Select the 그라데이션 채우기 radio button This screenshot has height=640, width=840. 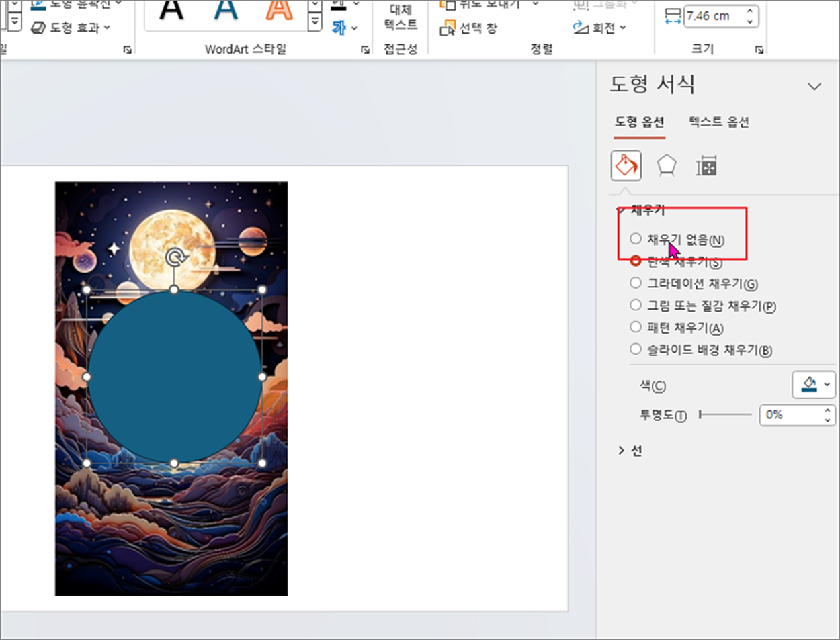pos(635,283)
